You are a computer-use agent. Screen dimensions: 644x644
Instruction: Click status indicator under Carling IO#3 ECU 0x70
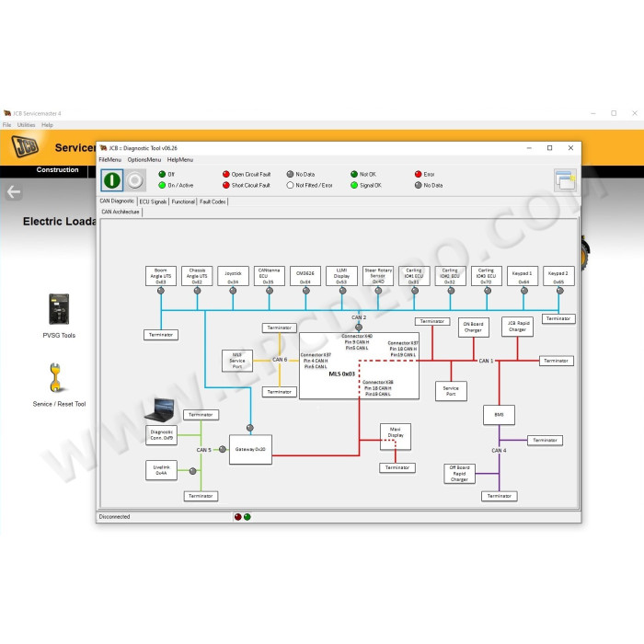click(488, 291)
